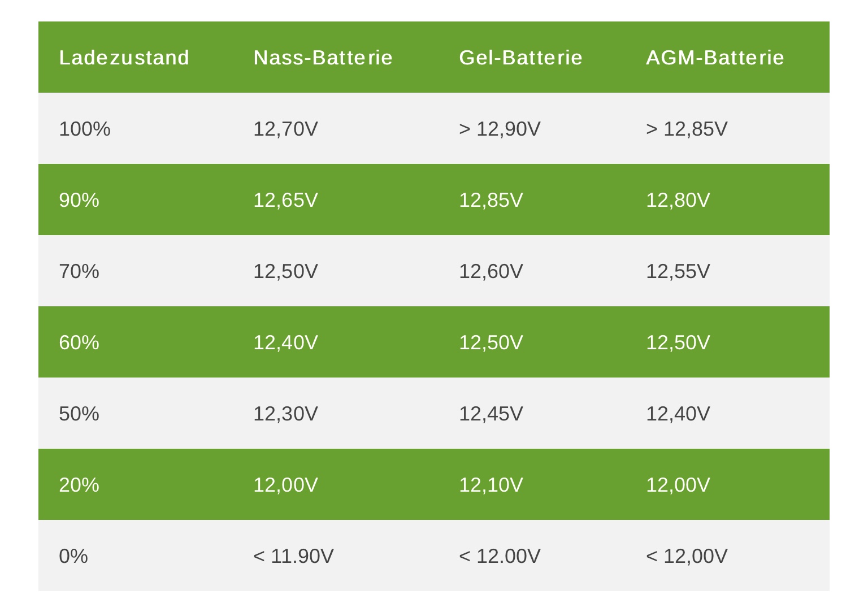The height and width of the screenshot is (603, 868).
Task: Click the 12,10V Gel-Batterie value
Action: click(491, 485)
